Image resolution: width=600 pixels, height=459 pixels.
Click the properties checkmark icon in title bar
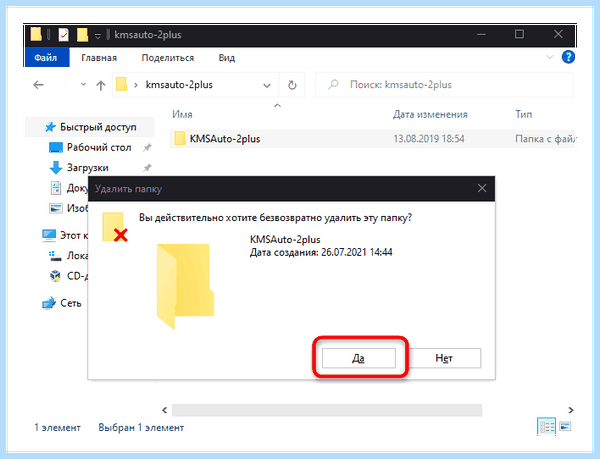[x=64, y=35]
